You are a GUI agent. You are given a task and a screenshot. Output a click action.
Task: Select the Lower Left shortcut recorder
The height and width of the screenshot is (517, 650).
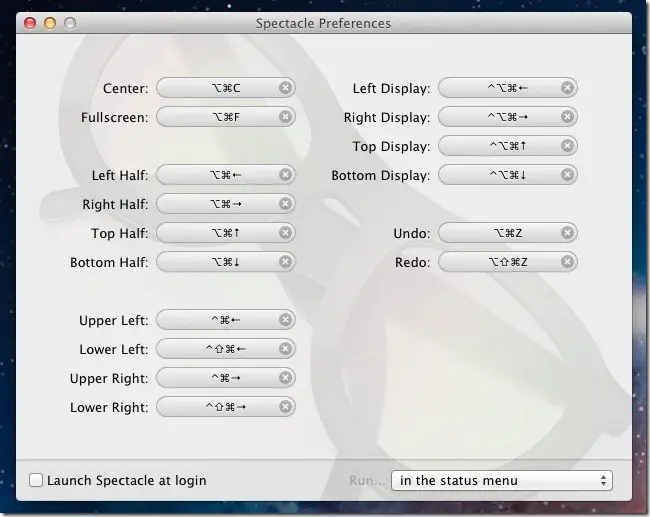[218, 349]
